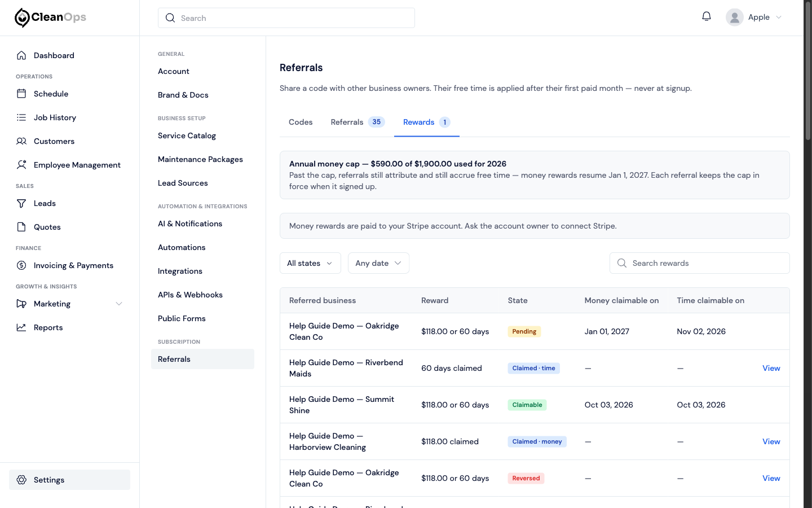The image size is (812, 508).
Task: Click the top Search bar magnifier icon
Action: point(170,18)
